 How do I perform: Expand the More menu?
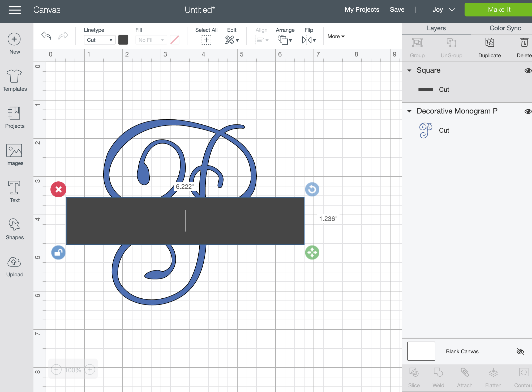pyautogui.click(x=336, y=36)
